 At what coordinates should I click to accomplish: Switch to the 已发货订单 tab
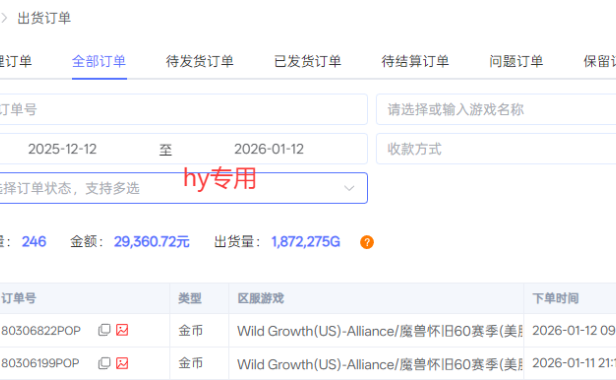[x=308, y=61]
